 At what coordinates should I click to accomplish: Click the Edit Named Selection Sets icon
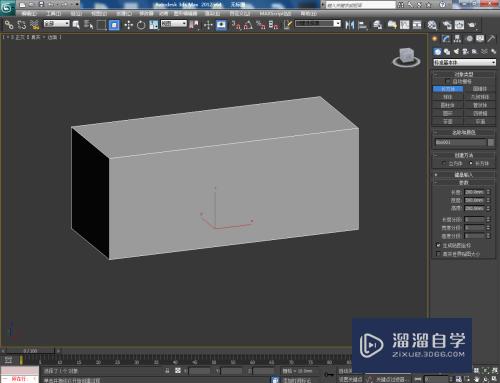tap(288, 25)
